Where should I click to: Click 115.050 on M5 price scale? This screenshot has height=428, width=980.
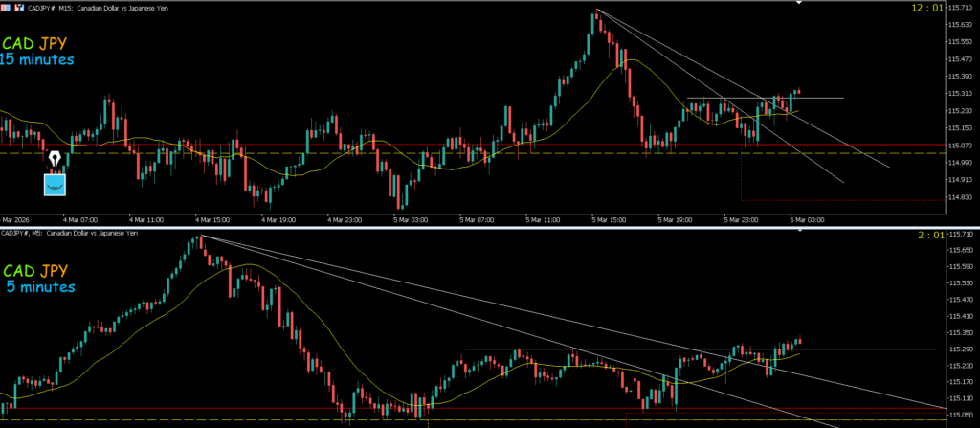point(959,414)
